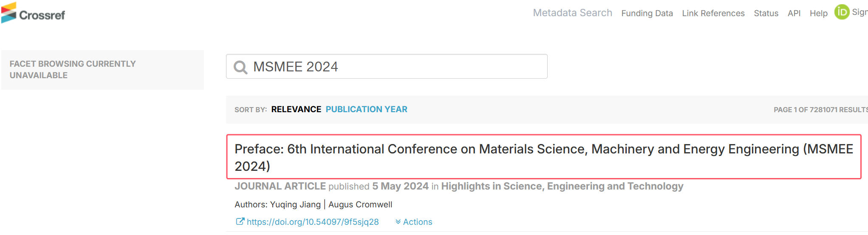
Task: Click the external link icon beside the DOI
Action: pyautogui.click(x=240, y=221)
